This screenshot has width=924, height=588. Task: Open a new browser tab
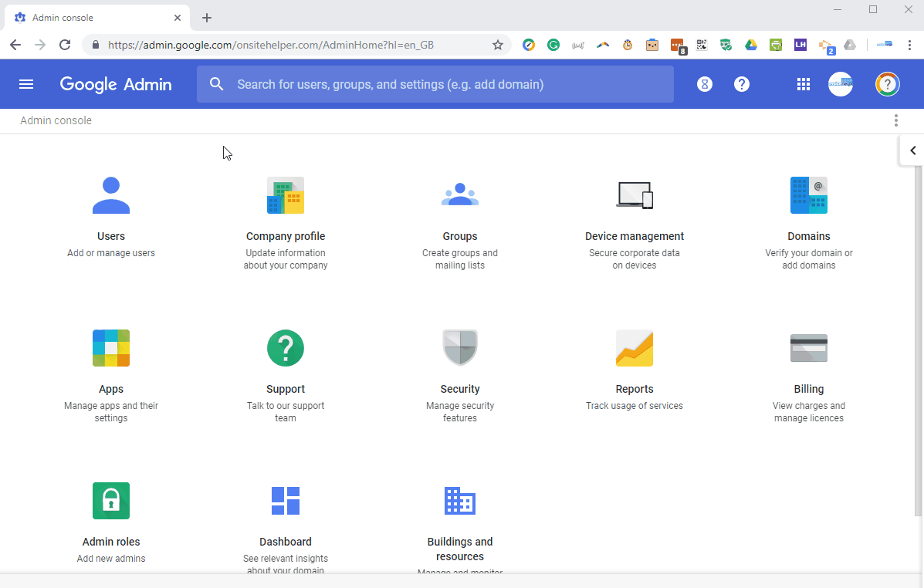(x=206, y=18)
